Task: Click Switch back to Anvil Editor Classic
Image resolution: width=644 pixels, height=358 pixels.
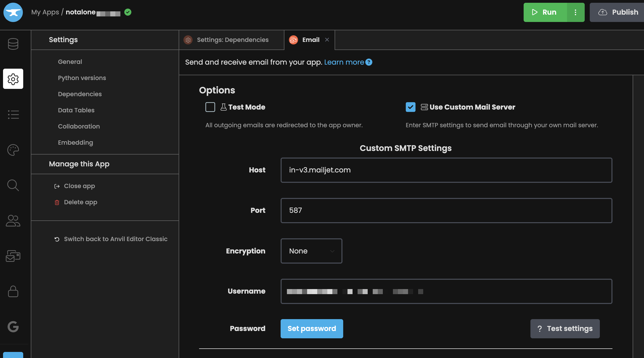Action: pos(116,239)
